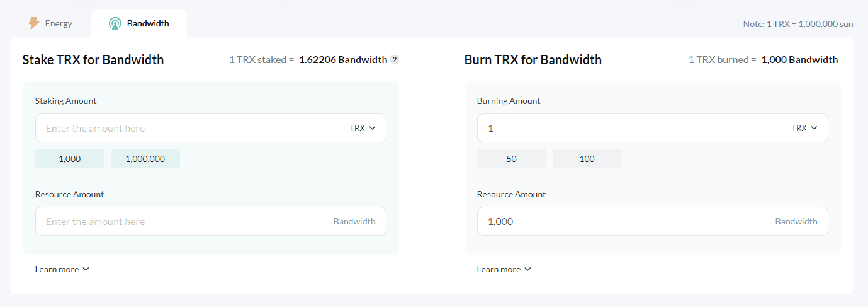Screen dimensions: 868x307
Task: Switch to the Energy tab
Action: click(50, 23)
